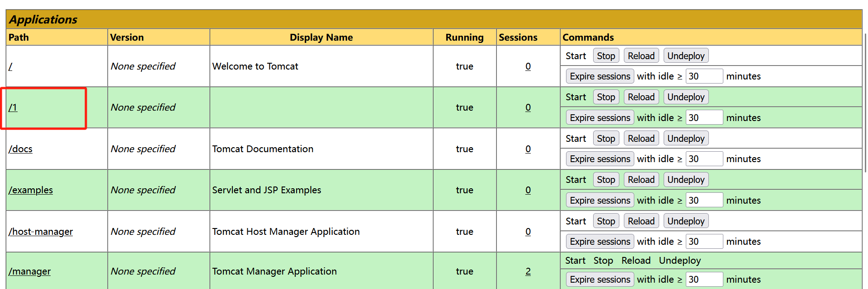Screen dimensions: 868x289
Task: Open the /docs path link
Action: (x=20, y=149)
